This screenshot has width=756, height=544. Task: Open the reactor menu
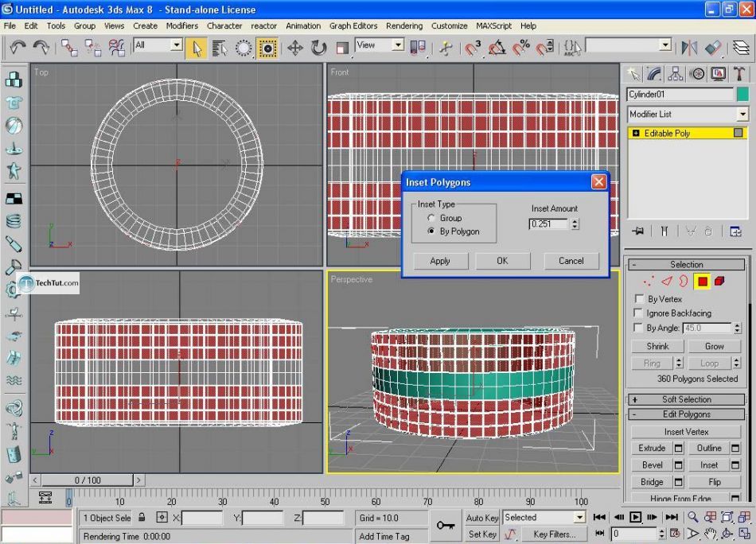click(x=263, y=25)
